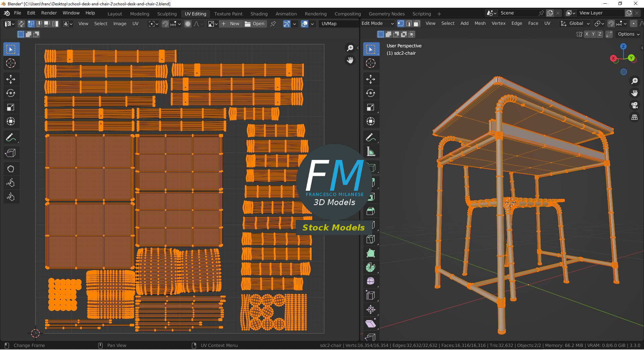This screenshot has height=350, width=644.
Task: Select the Annotate tool in UV editor
Action: (11, 138)
